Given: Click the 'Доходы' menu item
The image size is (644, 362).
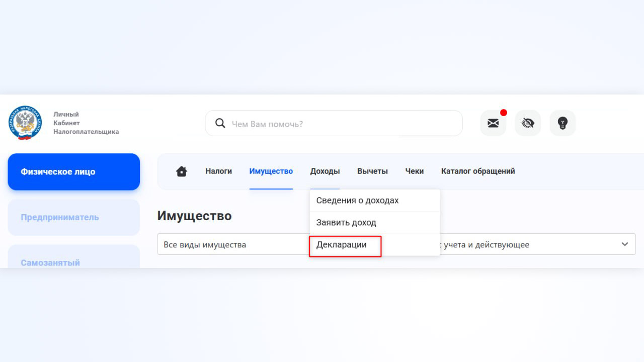Looking at the screenshot, I should 325,171.
